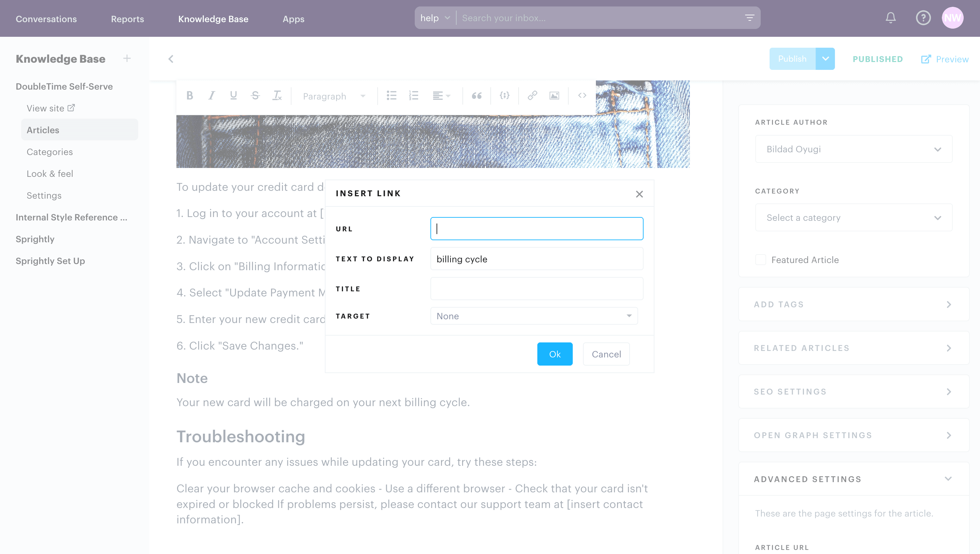This screenshot has height=554, width=980.
Task: Apply bold formatting in the editor toolbar
Action: [x=189, y=95]
